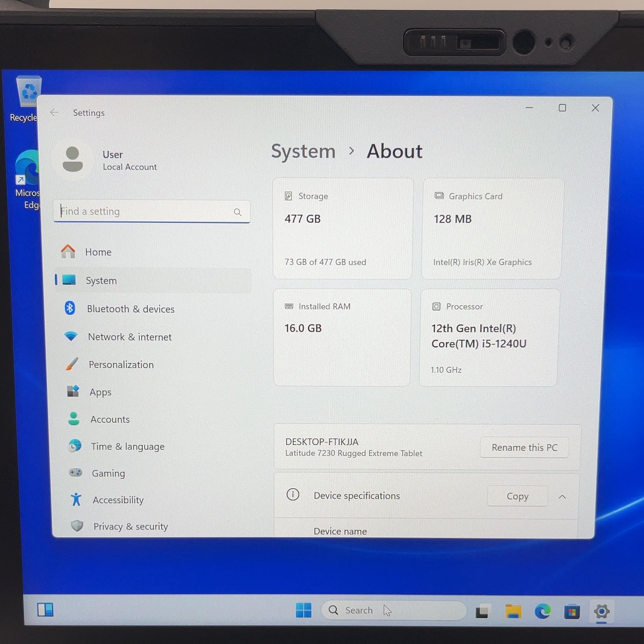The height and width of the screenshot is (644, 644).
Task: Click the Accounts person icon
Action: pyautogui.click(x=74, y=419)
